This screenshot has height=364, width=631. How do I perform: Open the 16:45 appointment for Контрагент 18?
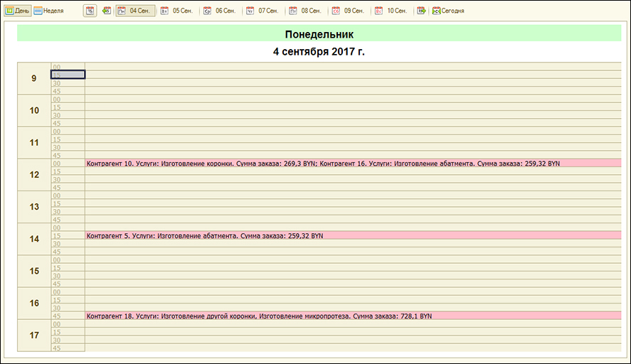tap(259, 316)
